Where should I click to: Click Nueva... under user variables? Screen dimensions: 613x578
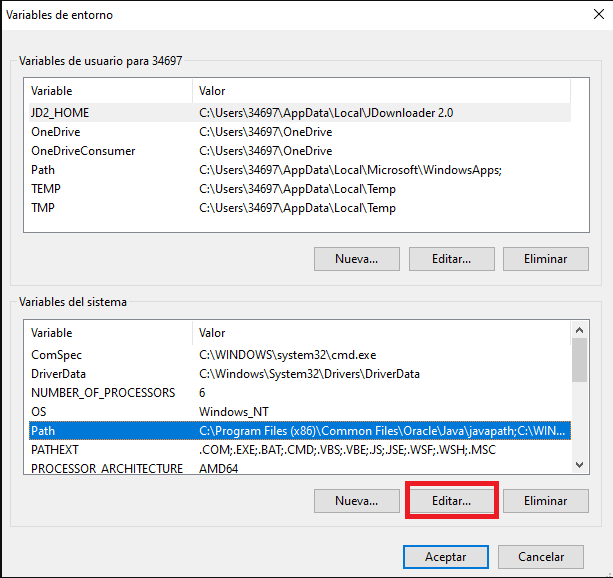point(357,259)
